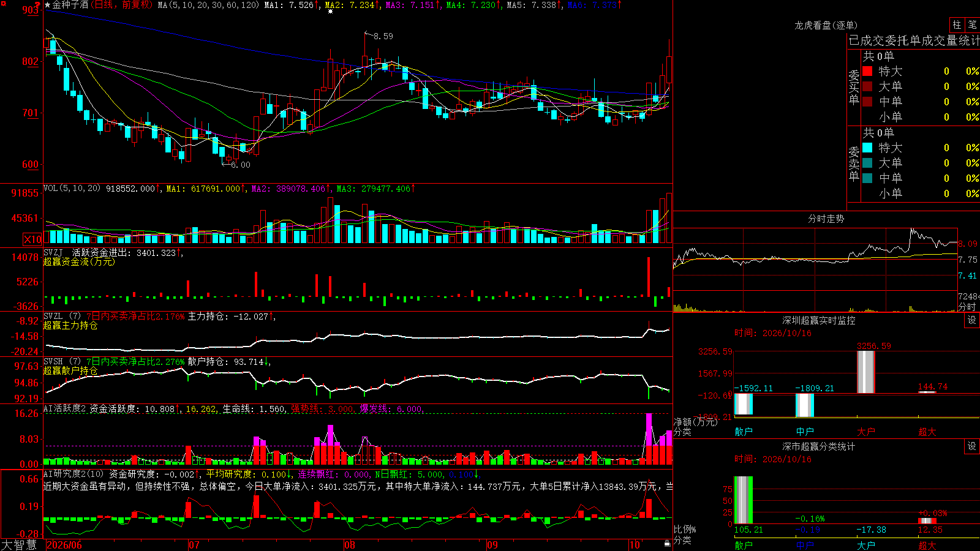Select the SVSH (7) indicator label

pyautogui.click(x=62, y=361)
